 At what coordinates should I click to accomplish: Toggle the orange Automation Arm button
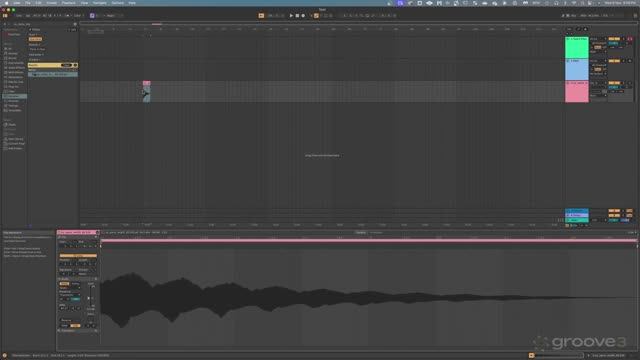click(316, 16)
